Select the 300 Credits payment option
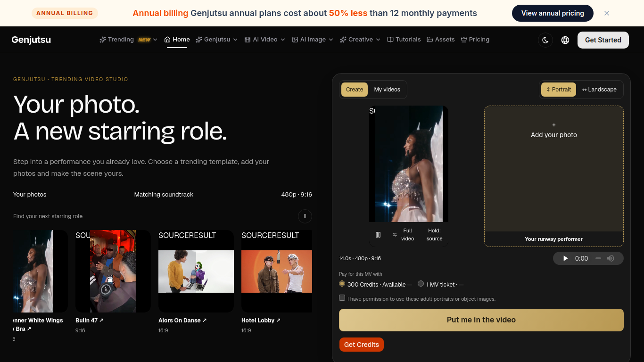 342,284
